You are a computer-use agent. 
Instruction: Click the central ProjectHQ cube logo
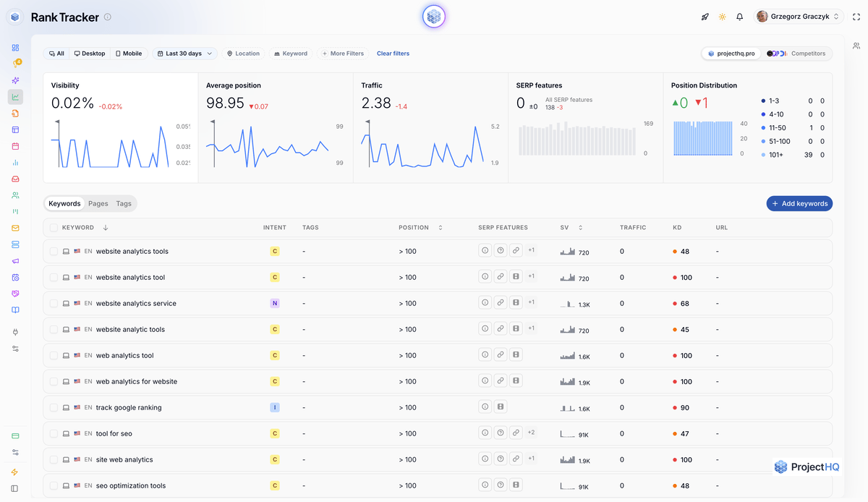434,16
